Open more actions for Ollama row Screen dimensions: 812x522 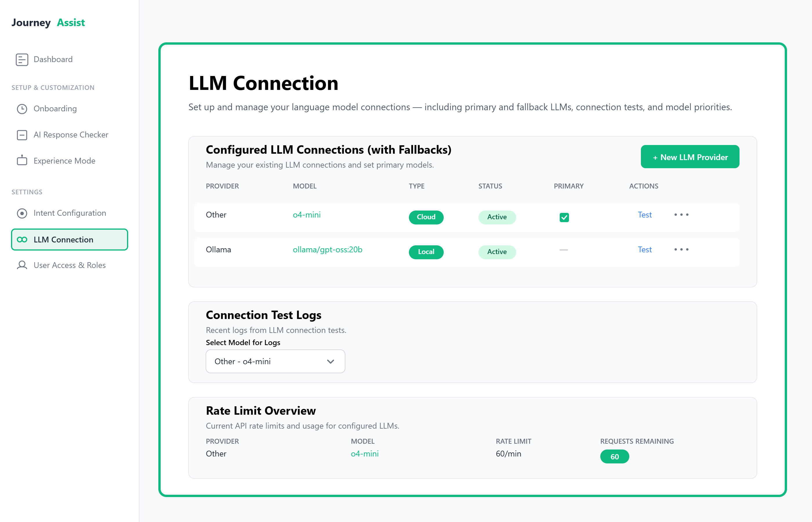681,249
